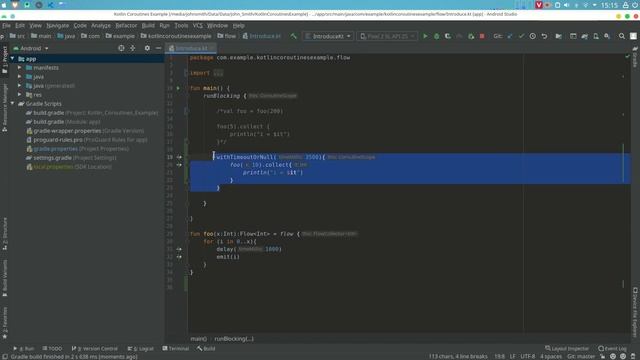This screenshot has height=360, width=640.
Task: Expand the manifests folder
Action: coord(20,68)
